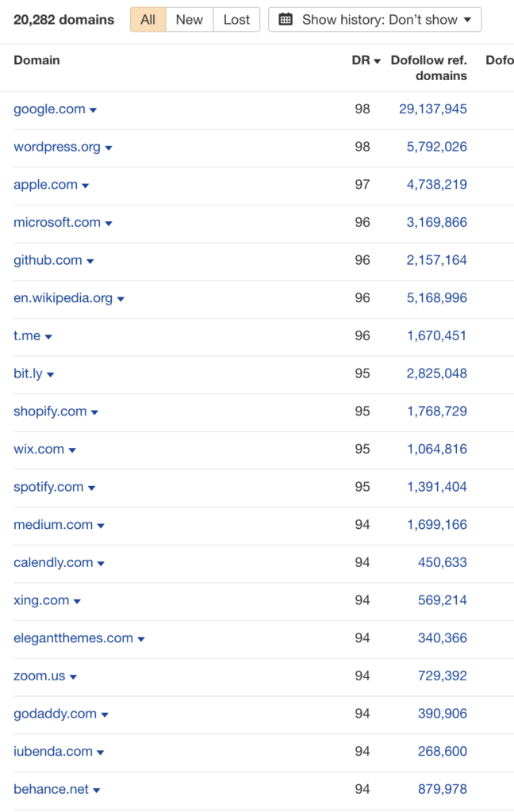Click the calendar icon in Show history
The width and height of the screenshot is (514, 812).
point(286,20)
